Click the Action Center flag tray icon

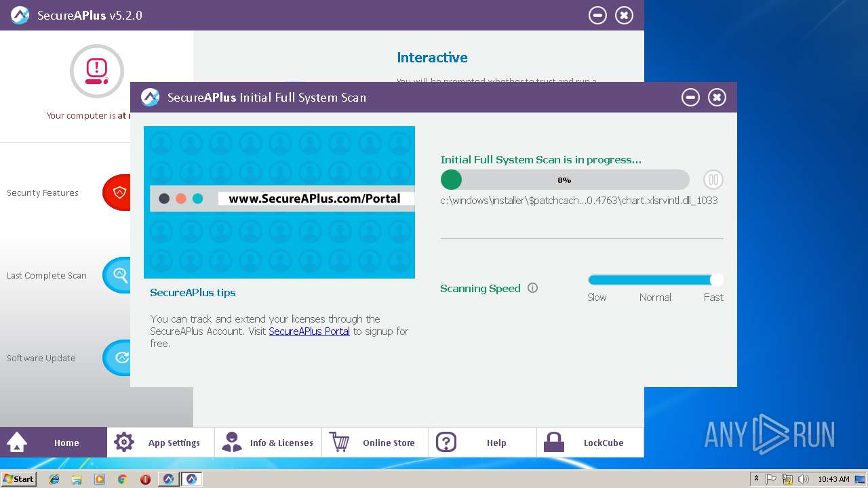(x=771, y=479)
